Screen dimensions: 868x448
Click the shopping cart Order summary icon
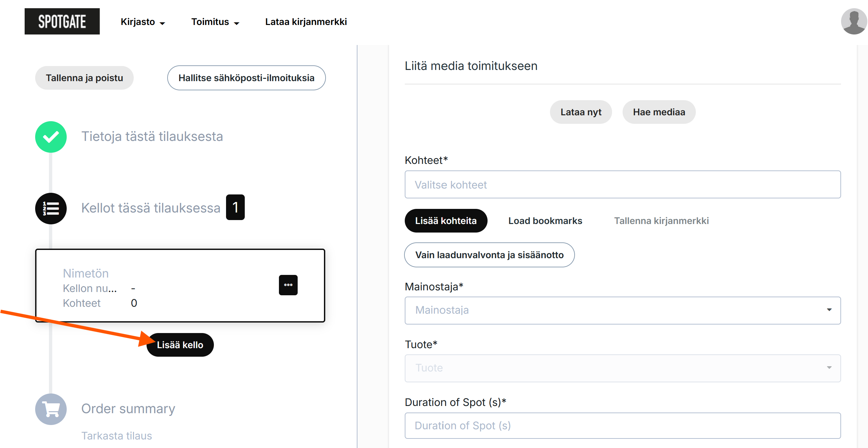[x=51, y=409]
